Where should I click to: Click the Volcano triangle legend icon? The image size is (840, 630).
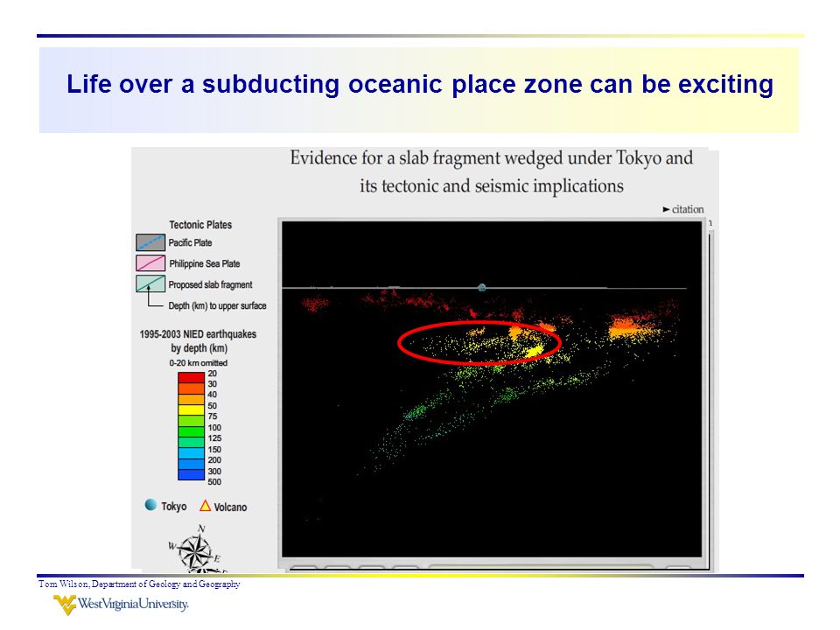(x=205, y=505)
